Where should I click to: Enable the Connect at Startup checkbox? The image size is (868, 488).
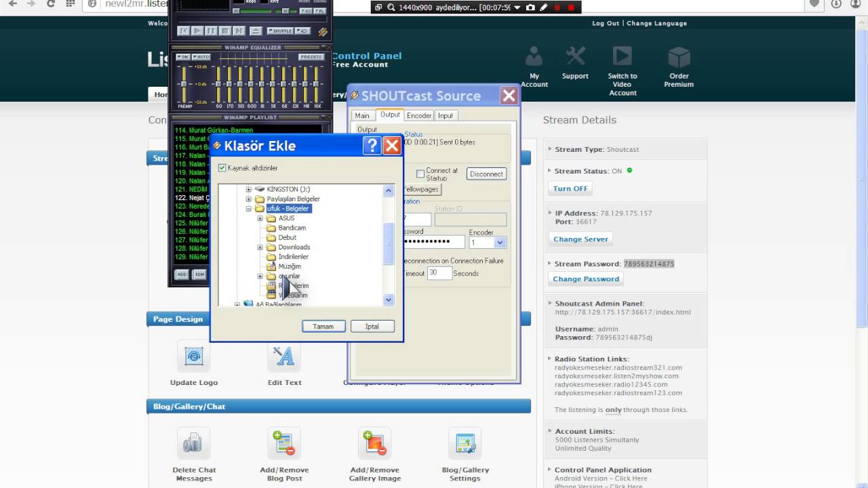420,174
